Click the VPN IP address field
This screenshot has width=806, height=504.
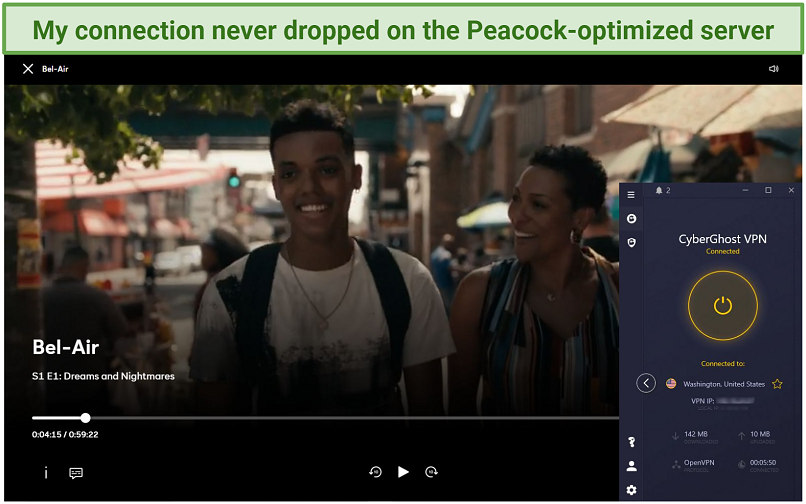tap(722, 401)
